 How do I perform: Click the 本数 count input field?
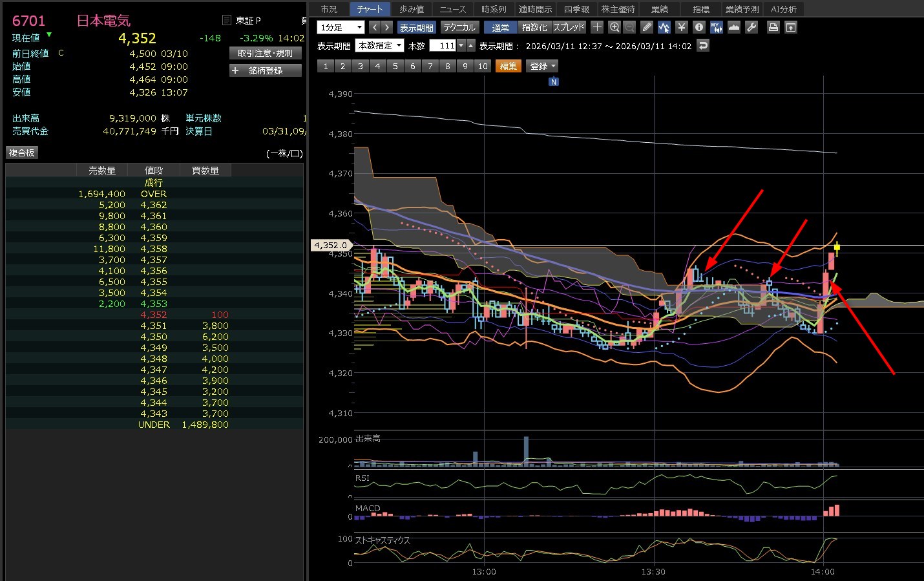pyautogui.click(x=443, y=46)
